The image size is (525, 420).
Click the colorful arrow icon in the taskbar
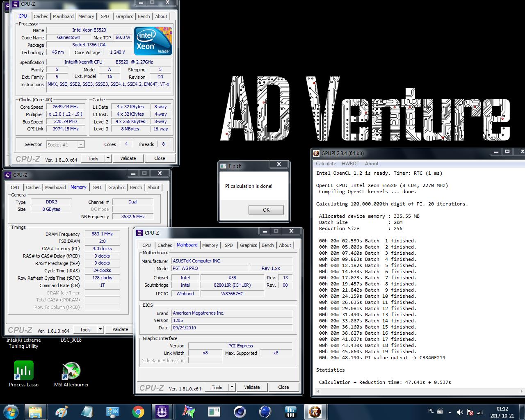188,411
